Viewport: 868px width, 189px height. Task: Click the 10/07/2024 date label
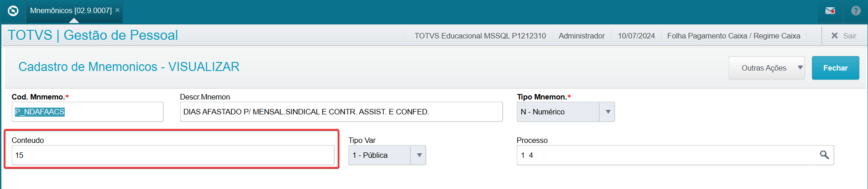pyautogui.click(x=636, y=36)
